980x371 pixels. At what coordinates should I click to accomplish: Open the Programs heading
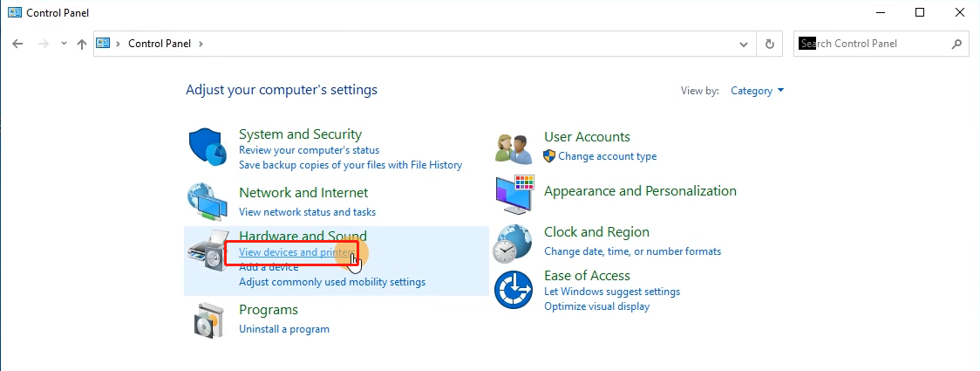coord(269,310)
